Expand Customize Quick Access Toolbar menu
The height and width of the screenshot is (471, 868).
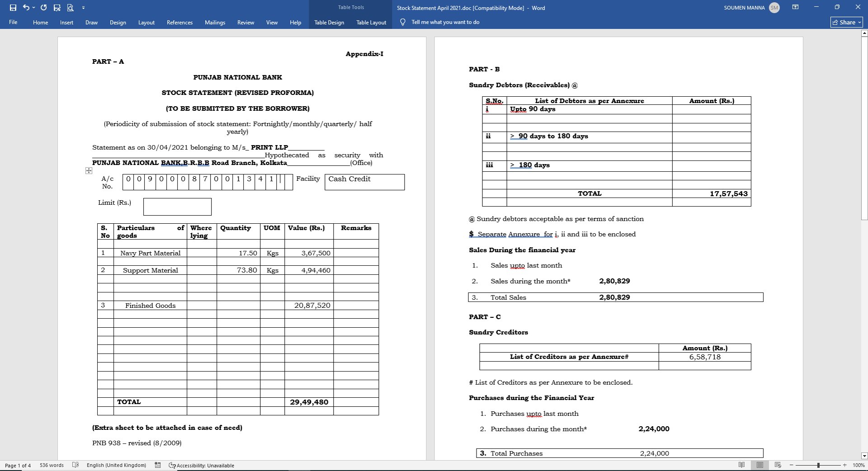click(83, 8)
